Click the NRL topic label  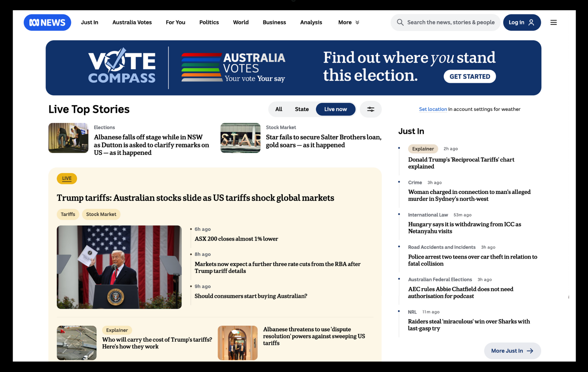[412, 312]
